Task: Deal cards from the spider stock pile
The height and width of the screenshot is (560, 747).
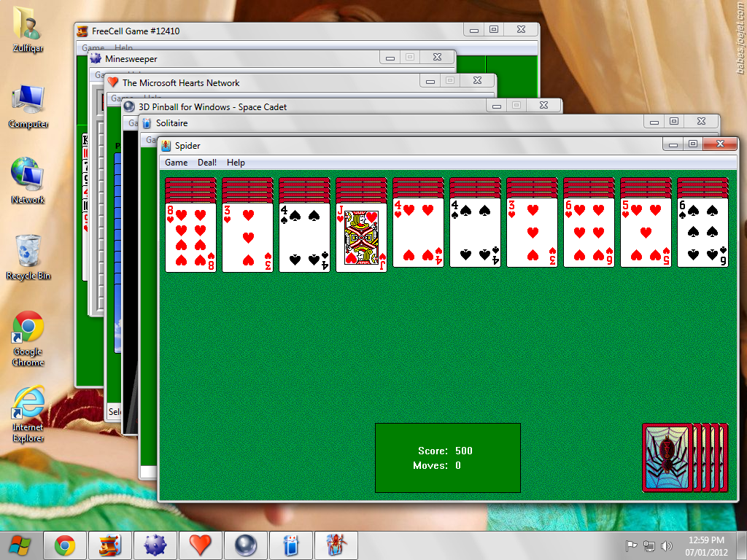Action: pos(684,457)
